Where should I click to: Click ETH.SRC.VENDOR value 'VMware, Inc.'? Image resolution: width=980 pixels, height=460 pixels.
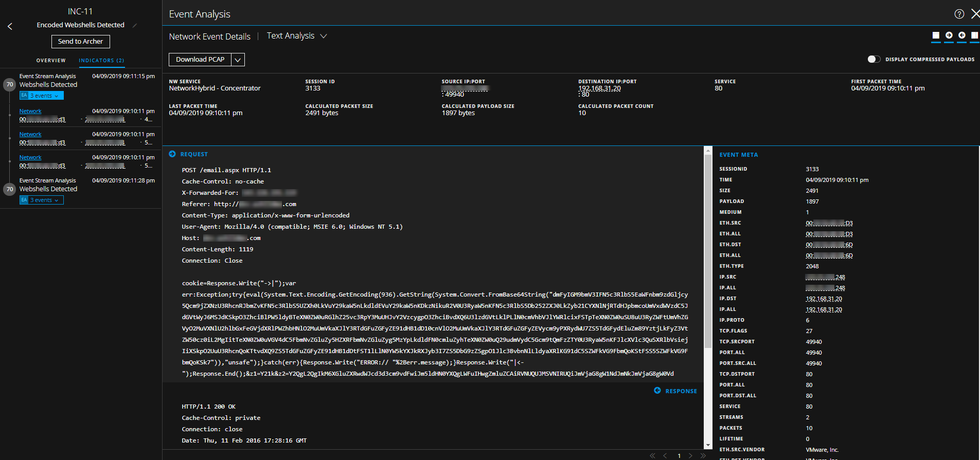tap(822, 450)
